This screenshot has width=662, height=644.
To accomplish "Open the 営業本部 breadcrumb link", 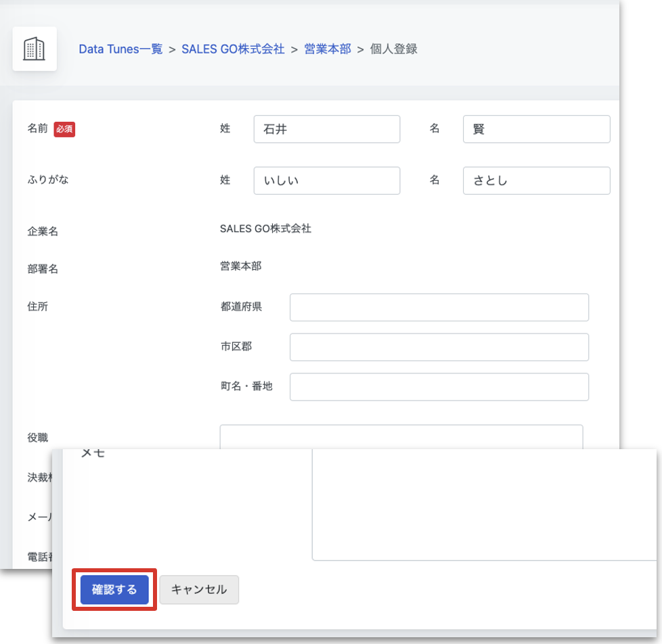I will click(328, 49).
